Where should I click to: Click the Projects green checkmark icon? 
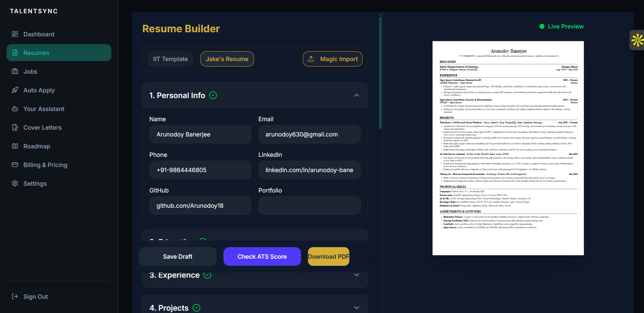click(197, 308)
